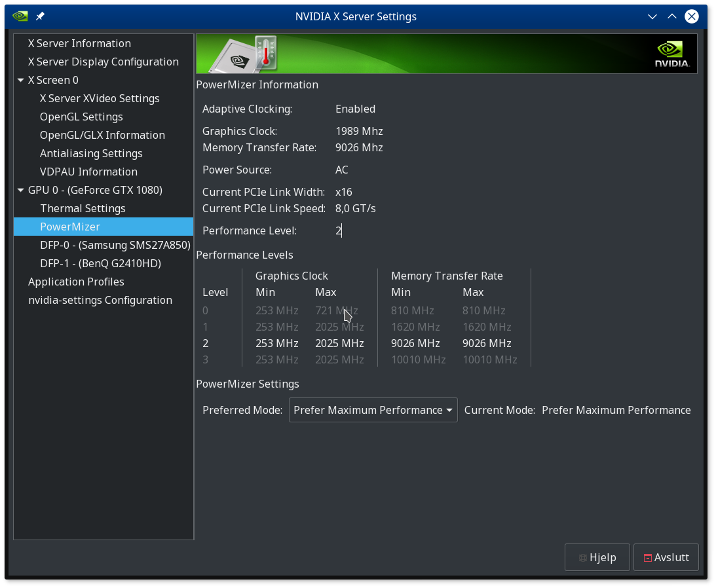Open OpenGL/GLX Information page
716x588 pixels.
click(102, 135)
